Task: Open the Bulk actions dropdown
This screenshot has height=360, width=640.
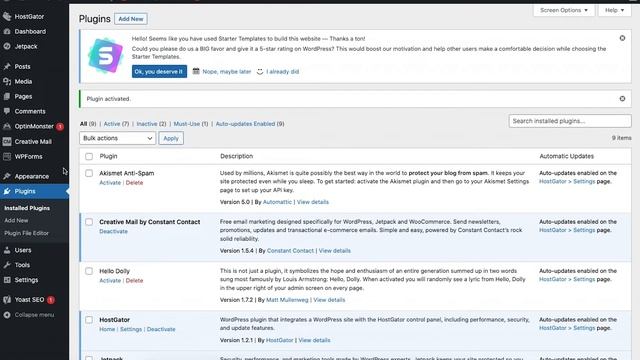Action: point(118,138)
